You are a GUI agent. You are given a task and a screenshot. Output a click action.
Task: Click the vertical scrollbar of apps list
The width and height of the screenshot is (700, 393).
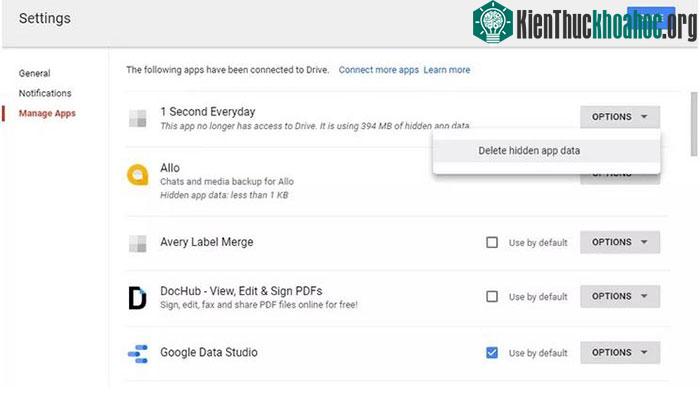pos(694,124)
